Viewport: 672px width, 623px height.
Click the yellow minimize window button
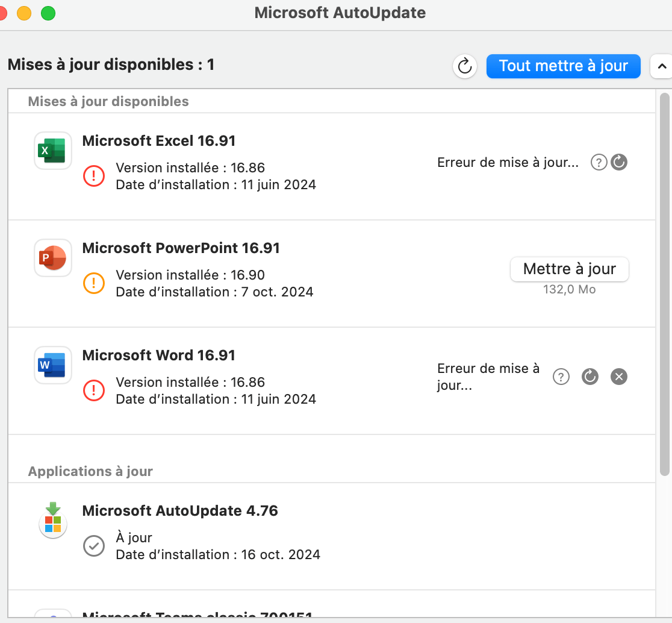coord(24,13)
